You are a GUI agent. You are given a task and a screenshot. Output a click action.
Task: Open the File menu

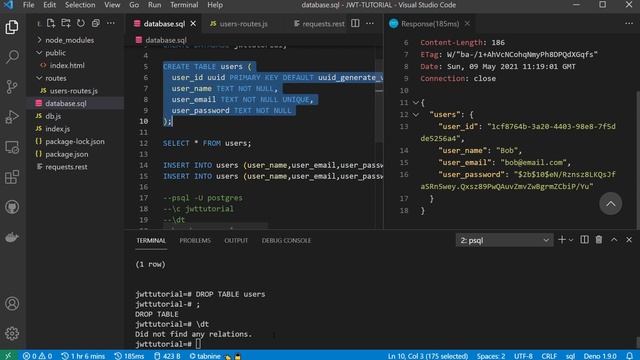(x=29, y=5)
